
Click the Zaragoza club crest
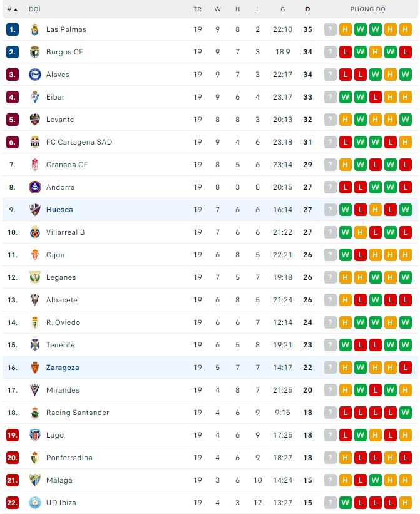[34, 368]
